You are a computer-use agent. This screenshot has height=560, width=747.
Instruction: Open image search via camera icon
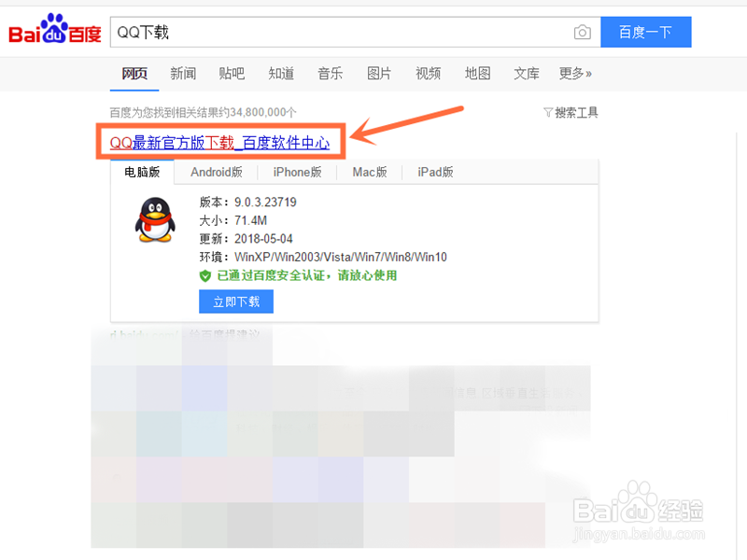tap(583, 31)
